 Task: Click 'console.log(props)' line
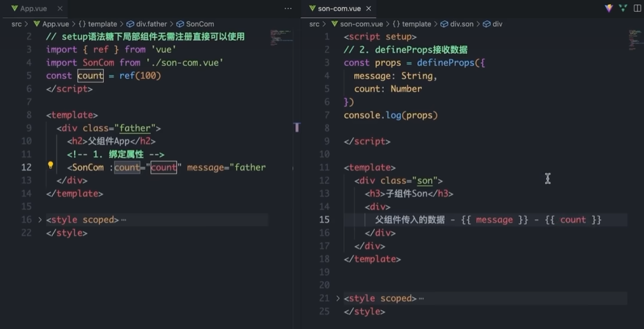click(390, 115)
